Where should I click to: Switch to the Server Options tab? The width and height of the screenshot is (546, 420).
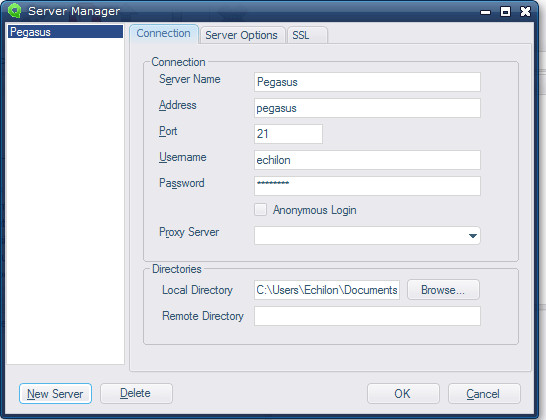tap(241, 35)
